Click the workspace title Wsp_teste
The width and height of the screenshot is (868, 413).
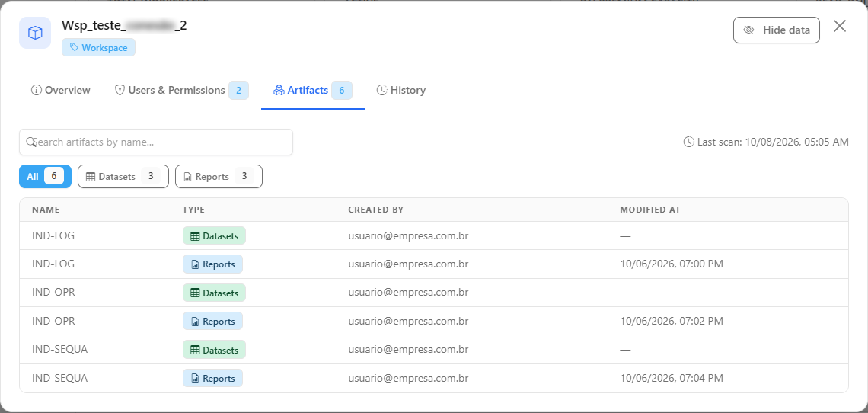tap(124, 25)
